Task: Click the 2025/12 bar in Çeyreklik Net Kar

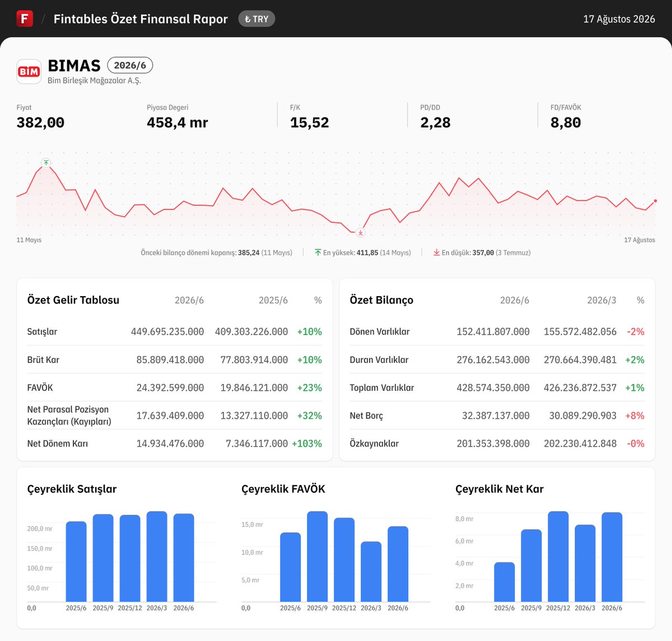Action: pyautogui.click(x=558, y=556)
